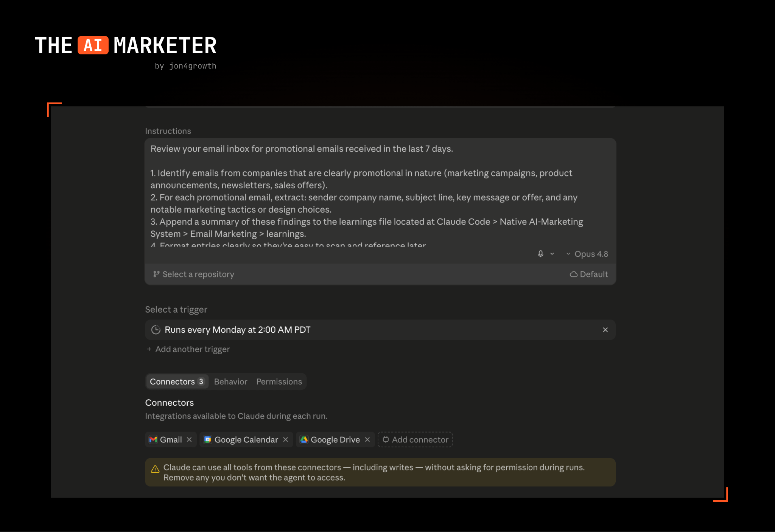The height and width of the screenshot is (532, 775).
Task: Remove the Google Drive connector
Action: [367, 439]
